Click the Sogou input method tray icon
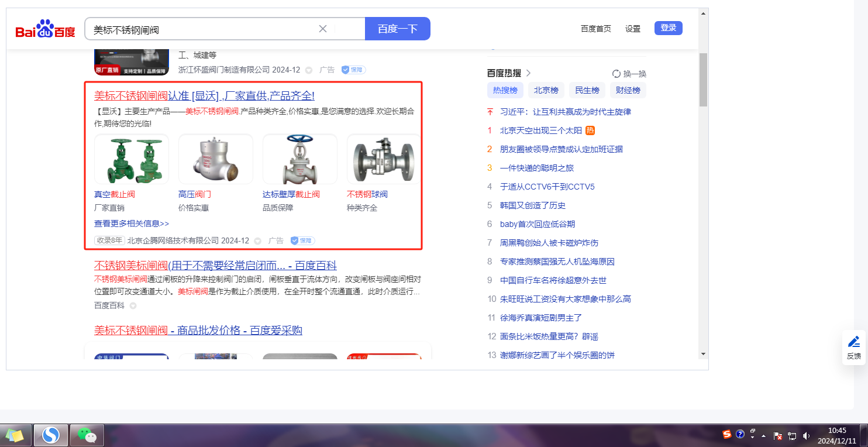 (x=727, y=434)
